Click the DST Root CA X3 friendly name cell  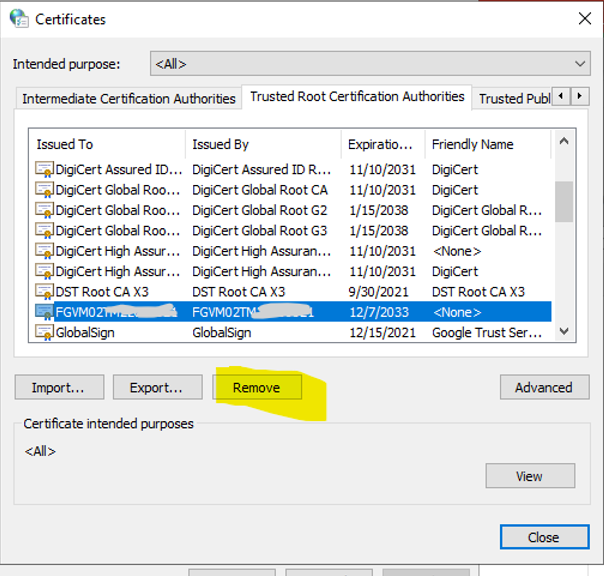coord(478,292)
